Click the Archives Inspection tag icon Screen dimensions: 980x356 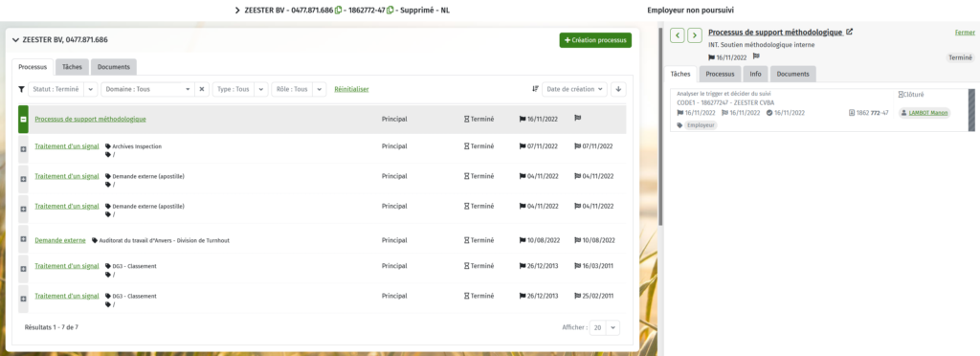(108, 146)
